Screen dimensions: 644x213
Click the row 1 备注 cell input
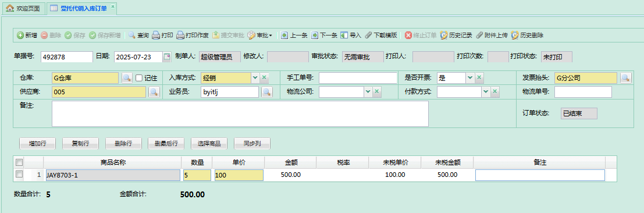click(540, 175)
